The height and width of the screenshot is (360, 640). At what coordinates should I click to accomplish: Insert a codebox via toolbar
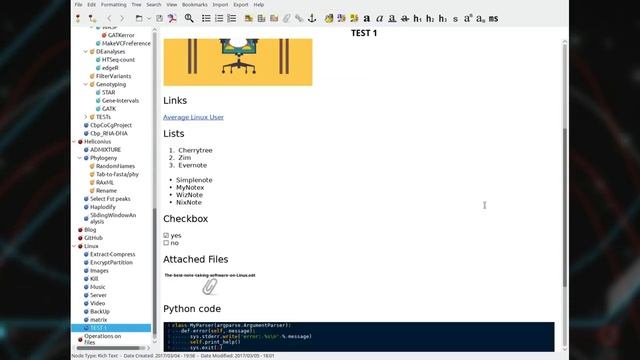point(274,18)
